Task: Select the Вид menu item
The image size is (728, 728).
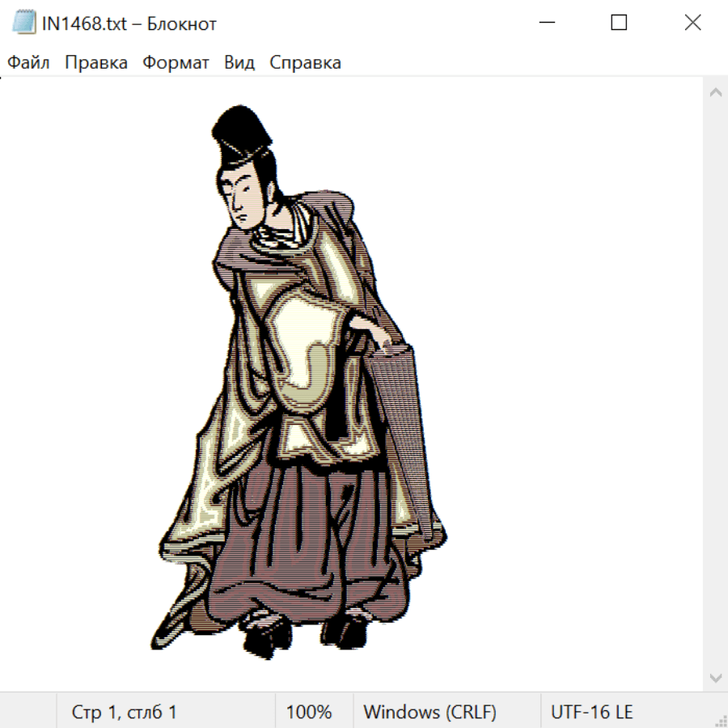Action: tap(239, 63)
